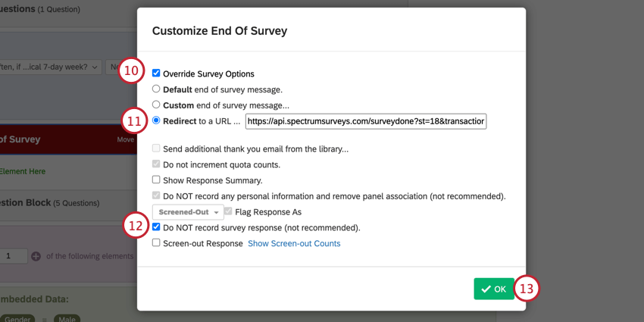Click the number 1 input field
The height and width of the screenshot is (322, 644).
coord(13,257)
